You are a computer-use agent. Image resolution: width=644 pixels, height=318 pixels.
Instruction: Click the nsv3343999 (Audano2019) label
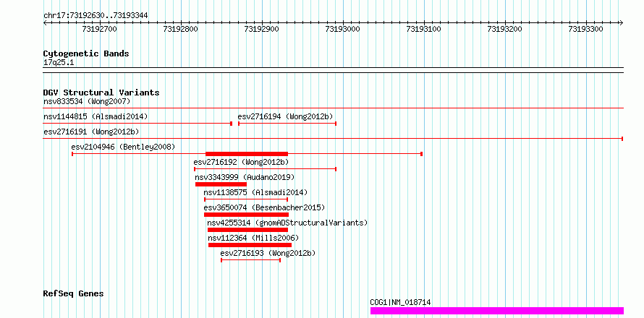(x=245, y=177)
